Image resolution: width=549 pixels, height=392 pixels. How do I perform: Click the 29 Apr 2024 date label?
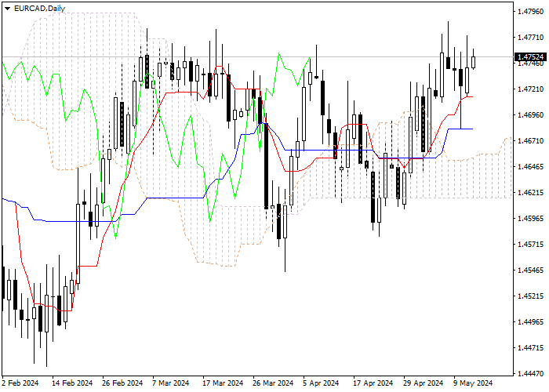pos(423,383)
